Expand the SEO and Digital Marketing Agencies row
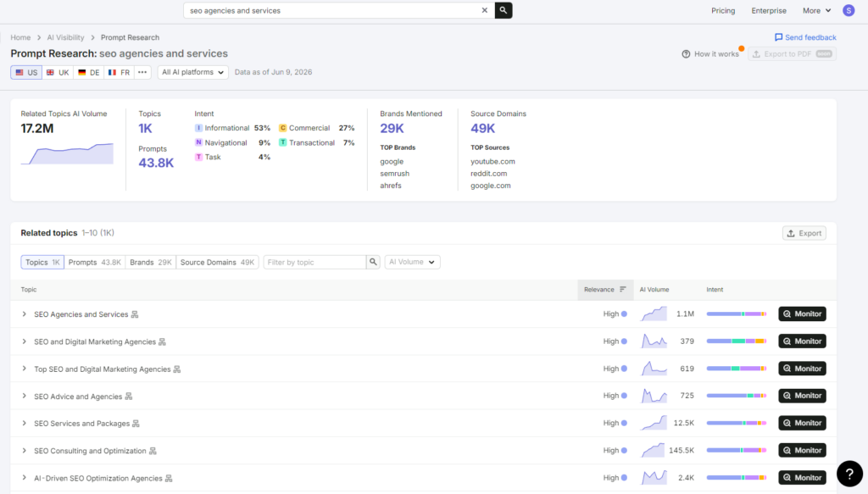Screen dimensions: 868x494 click(x=25, y=341)
